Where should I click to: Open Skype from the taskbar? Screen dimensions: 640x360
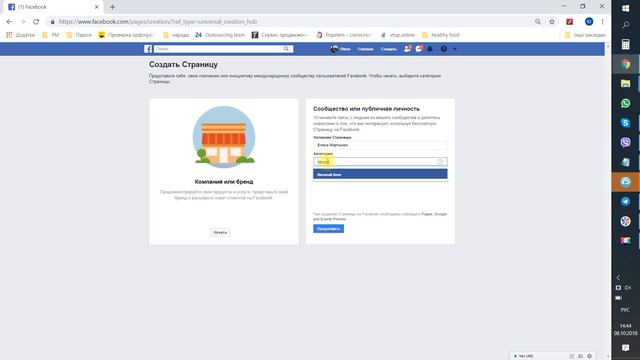coord(625,123)
